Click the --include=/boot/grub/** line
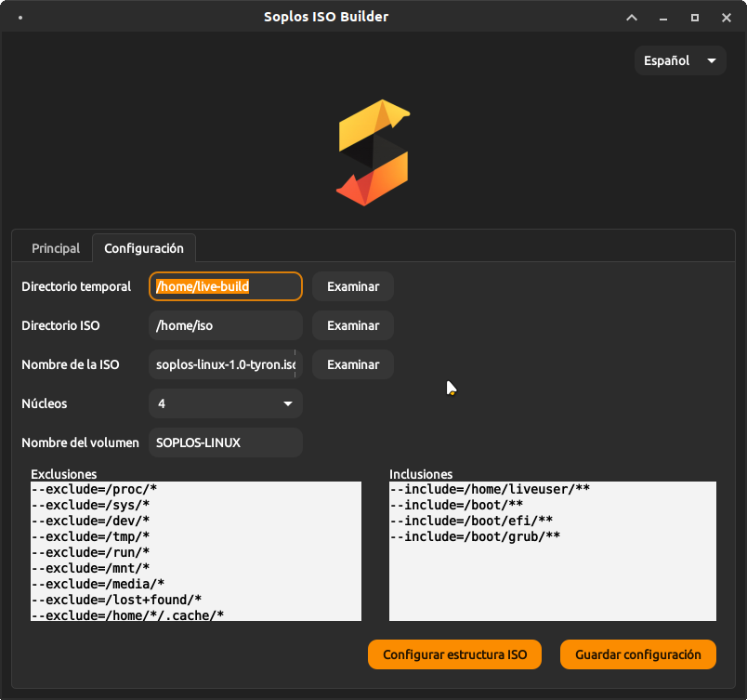Viewport: 747px width, 700px height. tap(475, 536)
